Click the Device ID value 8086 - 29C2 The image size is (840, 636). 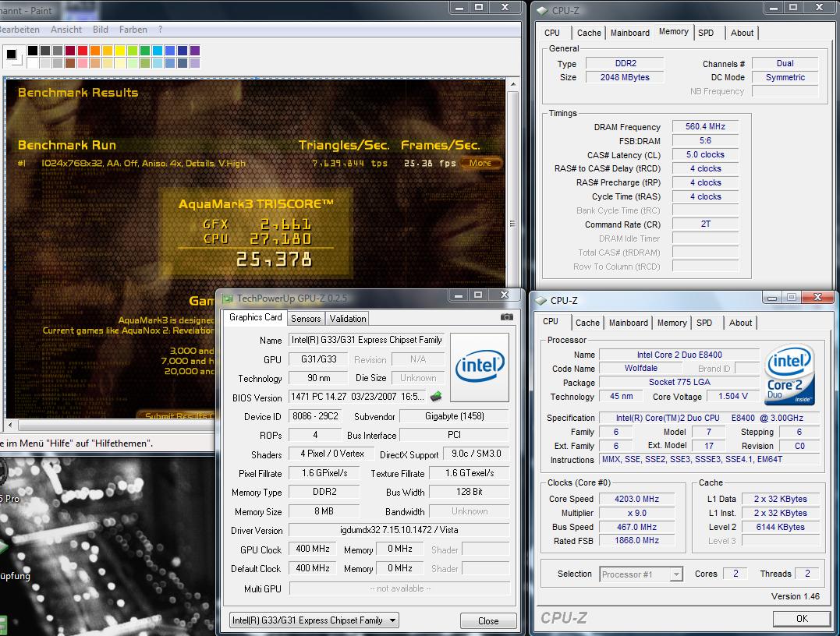pyautogui.click(x=315, y=416)
